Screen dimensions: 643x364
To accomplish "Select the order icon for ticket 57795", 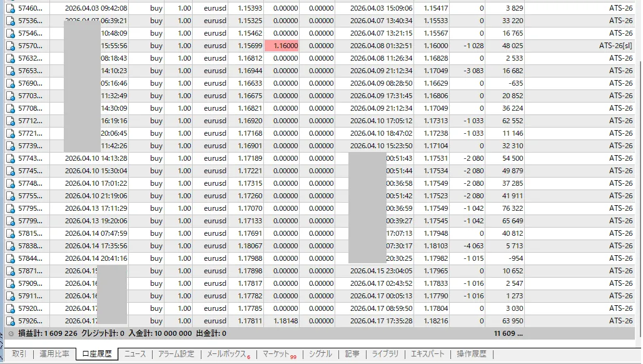I will [11, 208].
